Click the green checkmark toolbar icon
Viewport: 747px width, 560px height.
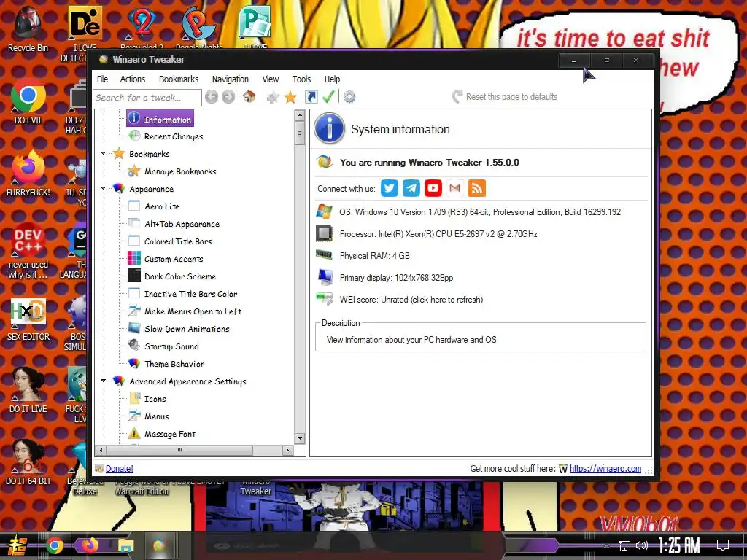pyautogui.click(x=328, y=97)
